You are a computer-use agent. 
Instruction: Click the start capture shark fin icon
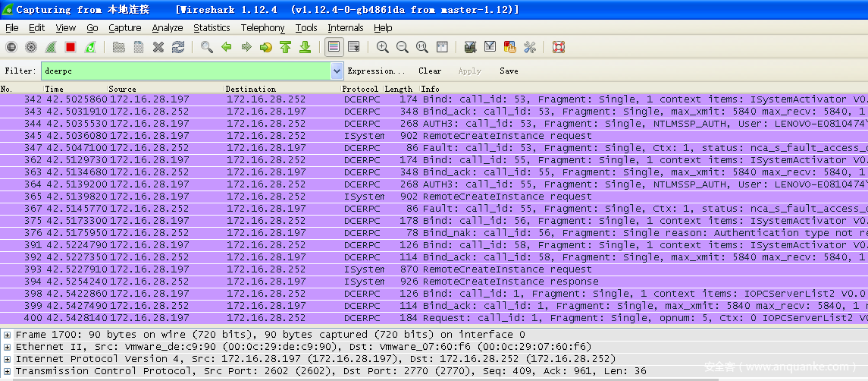(x=50, y=47)
